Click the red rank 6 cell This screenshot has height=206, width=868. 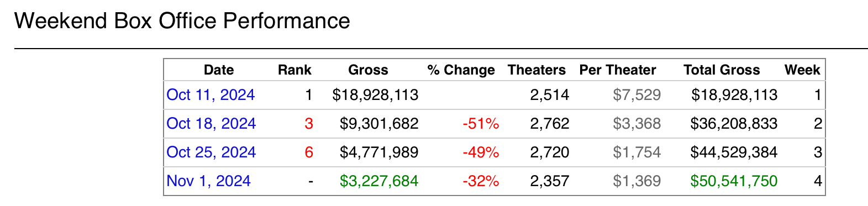[x=309, y=152]
